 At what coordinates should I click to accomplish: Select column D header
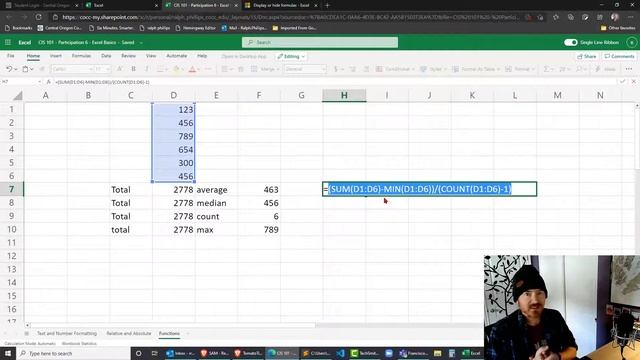point(174,96)
